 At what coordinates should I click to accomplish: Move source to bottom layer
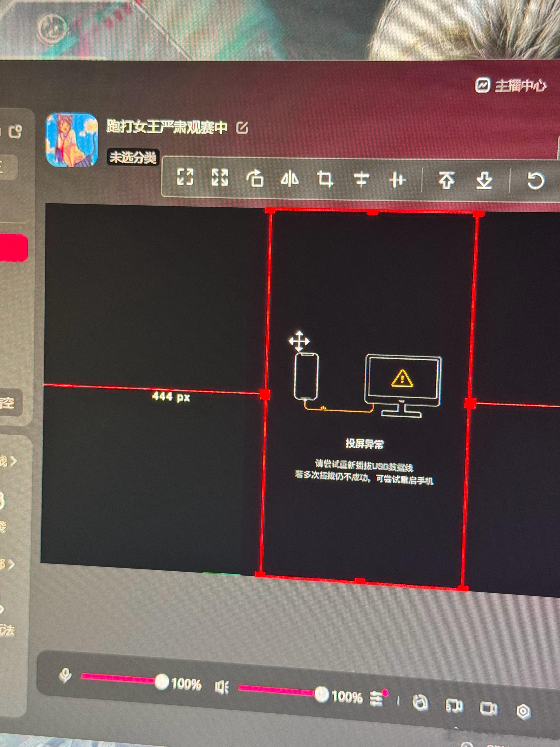click(x=484, y=181)
